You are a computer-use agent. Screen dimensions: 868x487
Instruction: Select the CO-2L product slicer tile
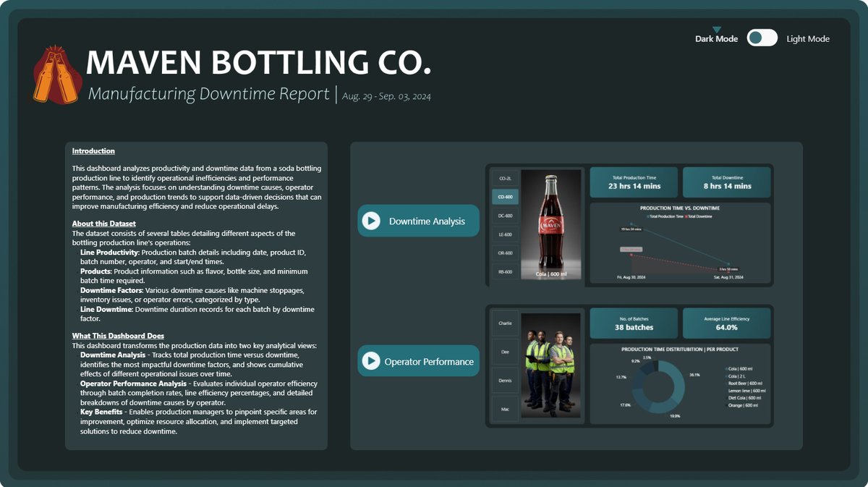point(503,178)
